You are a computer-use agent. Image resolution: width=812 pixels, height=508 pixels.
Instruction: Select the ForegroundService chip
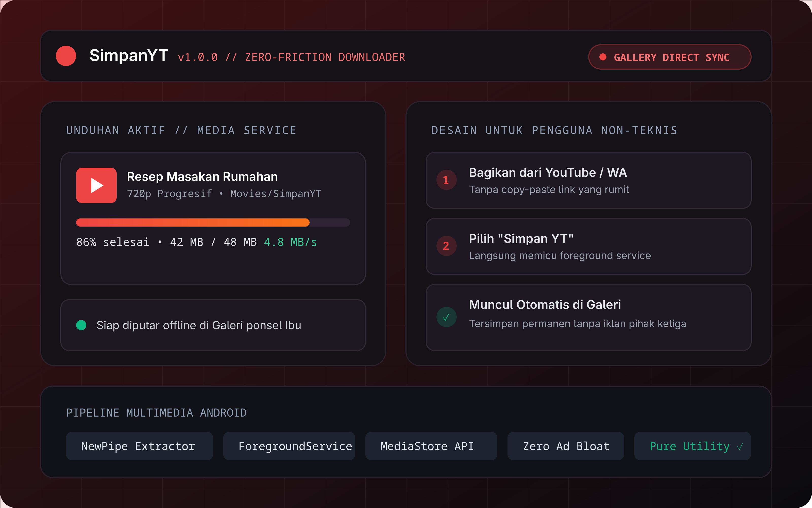(x=289, y=446)
